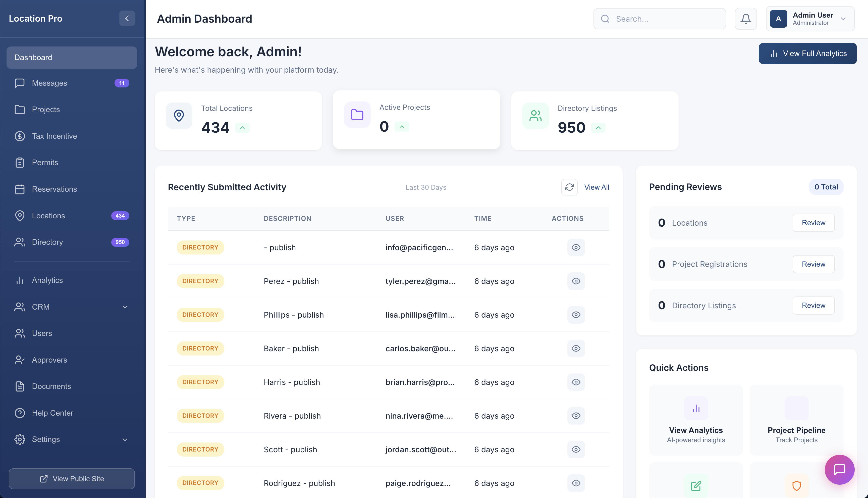
Task: Click the DESCRIPTION column header
Action: pos(288,219)
